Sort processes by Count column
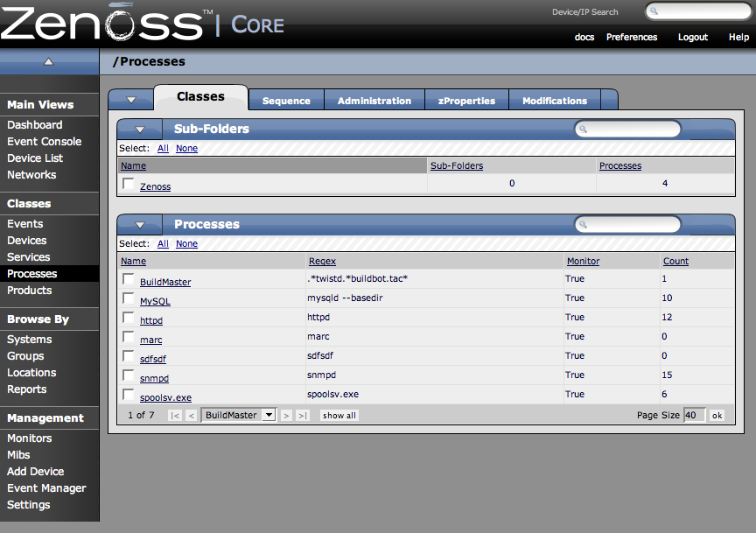Screen dimensions: 756x533 click(x=675, y=262)
